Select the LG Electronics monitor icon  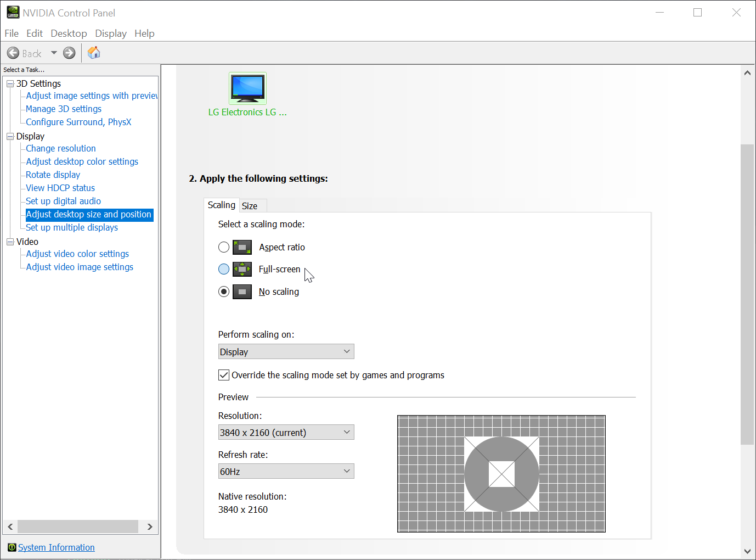click(x=247, y=88)
